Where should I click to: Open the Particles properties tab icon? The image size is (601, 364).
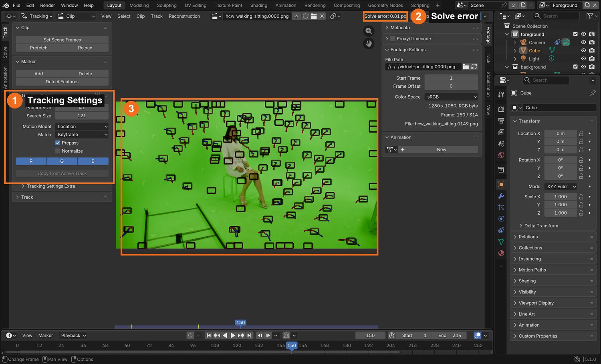tap(501, 207)
